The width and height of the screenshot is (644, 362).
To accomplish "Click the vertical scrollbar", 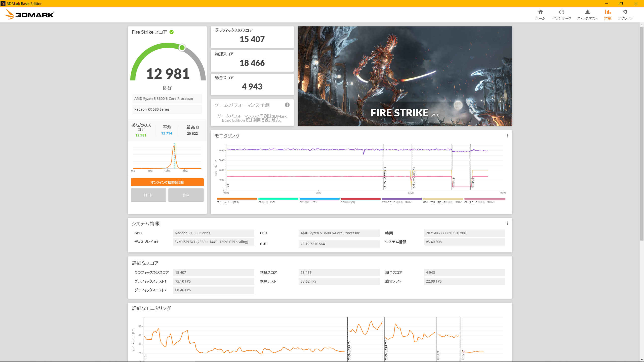I will point(642,133).
